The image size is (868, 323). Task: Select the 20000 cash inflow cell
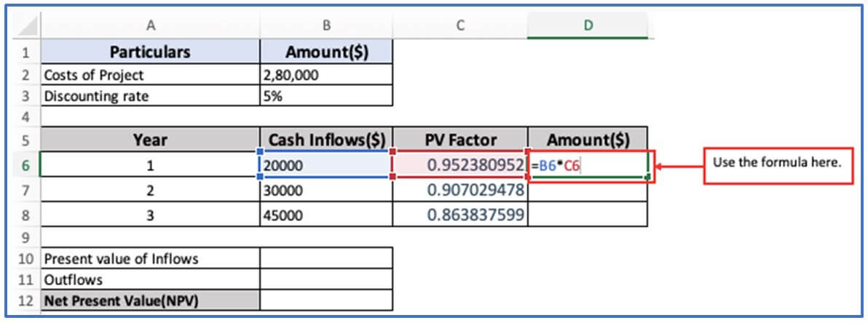(x=326, y=165)
